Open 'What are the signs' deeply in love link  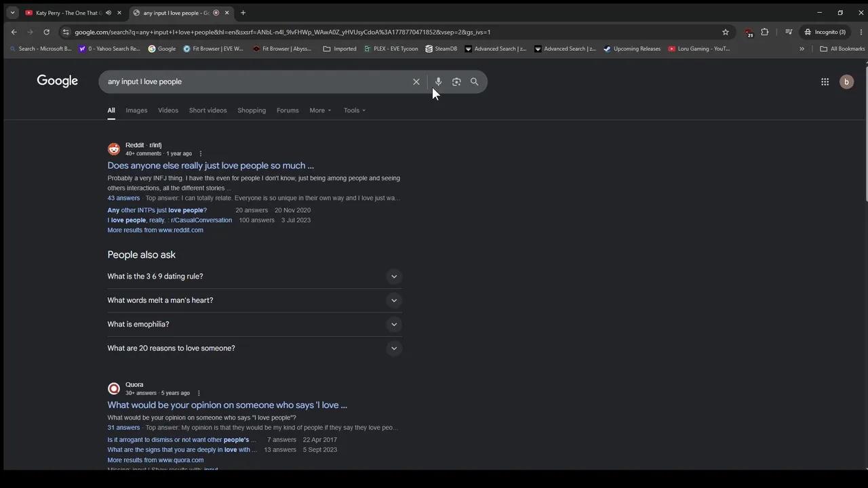point(182,450)
